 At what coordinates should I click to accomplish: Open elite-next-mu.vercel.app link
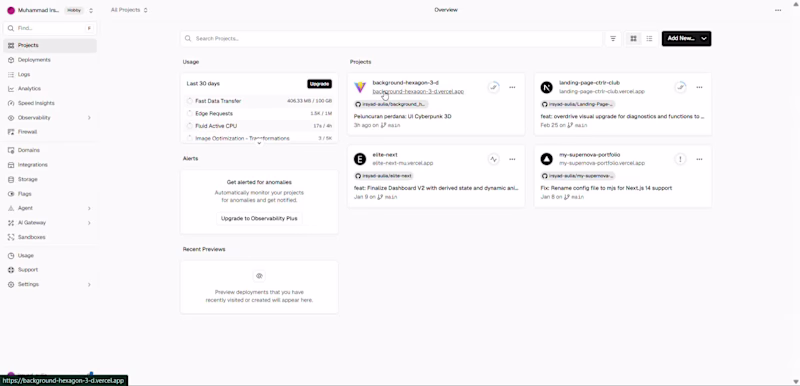pos(403,164)
